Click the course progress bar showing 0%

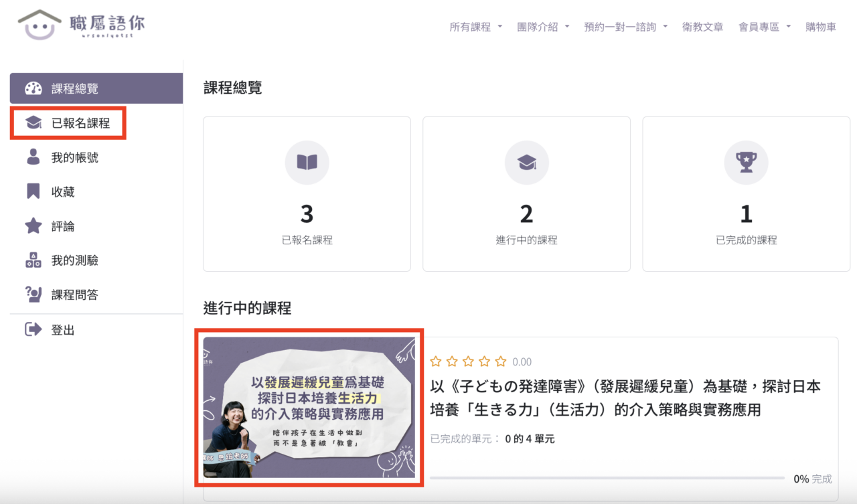click(x=607, y=479)
